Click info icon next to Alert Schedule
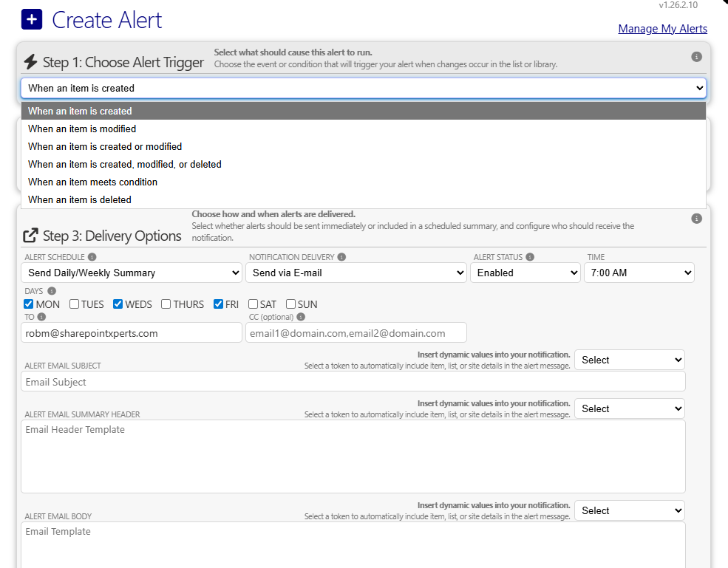Screen dimensions: 728x568 click(92, 257)
